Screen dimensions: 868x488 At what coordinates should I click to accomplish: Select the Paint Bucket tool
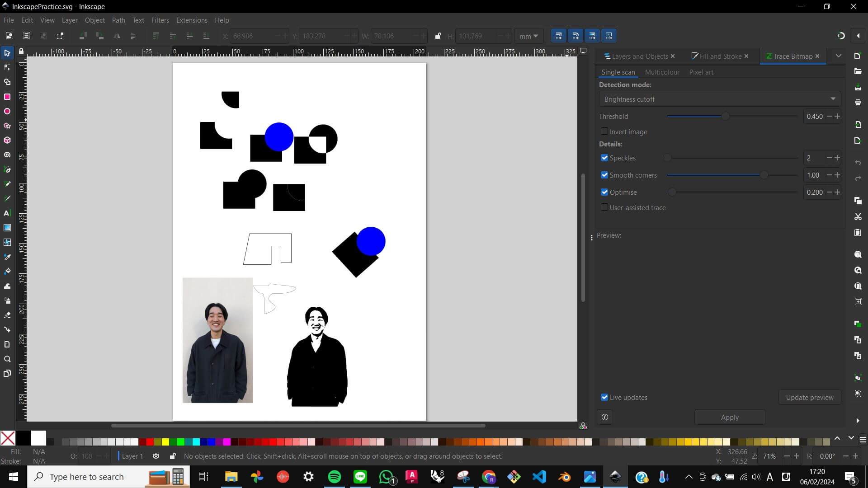point(7,271)
